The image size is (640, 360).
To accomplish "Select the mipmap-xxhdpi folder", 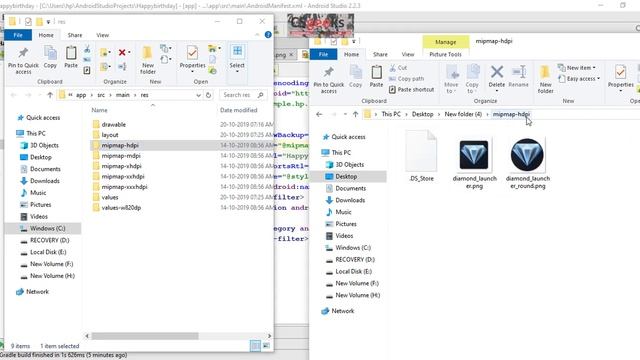I will (x=182, y=176).
